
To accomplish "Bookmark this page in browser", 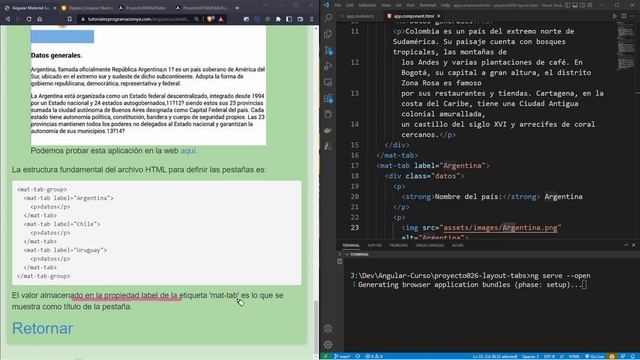I will click(69, 19).
